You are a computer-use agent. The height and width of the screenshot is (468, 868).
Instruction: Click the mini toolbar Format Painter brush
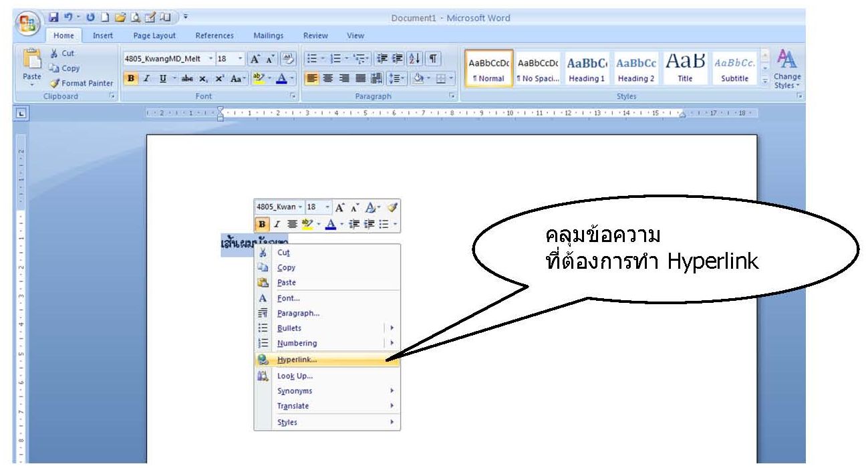point(394,207)
